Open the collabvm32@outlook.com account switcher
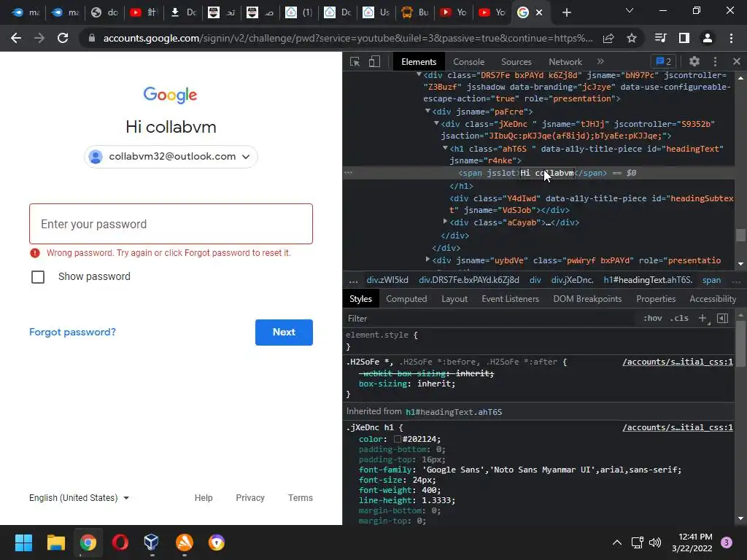747x560 pixels. tap(171, 157)
